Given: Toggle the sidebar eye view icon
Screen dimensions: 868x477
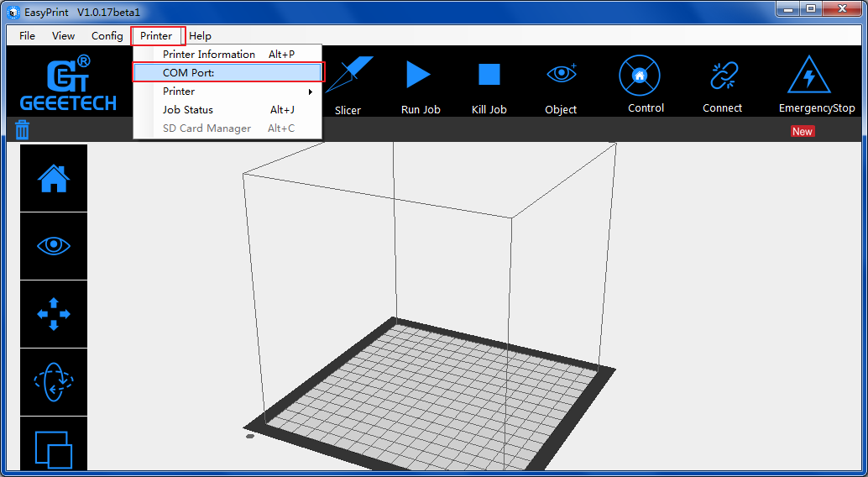Looking at the screenshot, I should point(54,246).
